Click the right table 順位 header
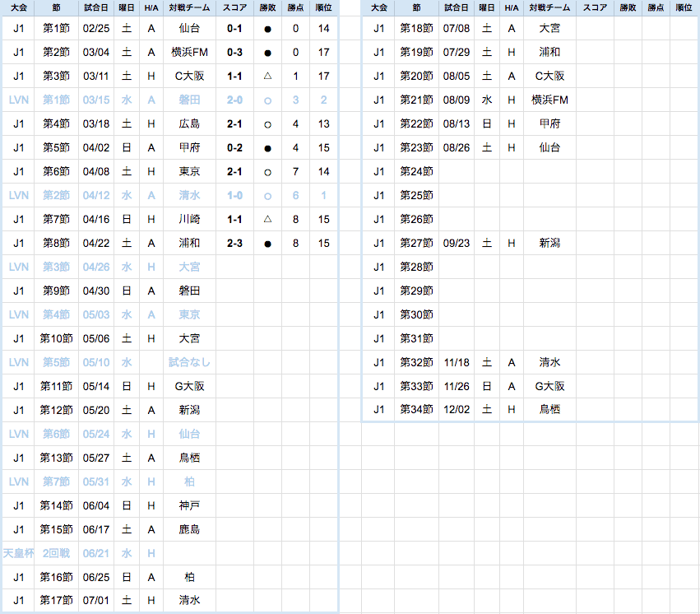The image size is (700, 614). click(x=684, y=8)
